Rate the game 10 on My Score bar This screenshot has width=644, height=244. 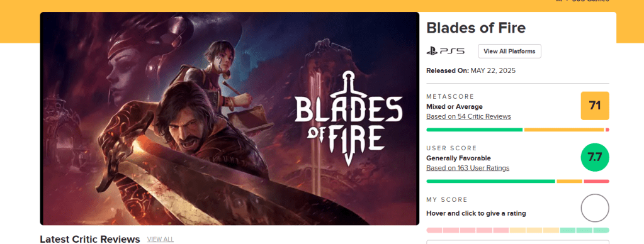pyautogui.click(x=601, y=230)
